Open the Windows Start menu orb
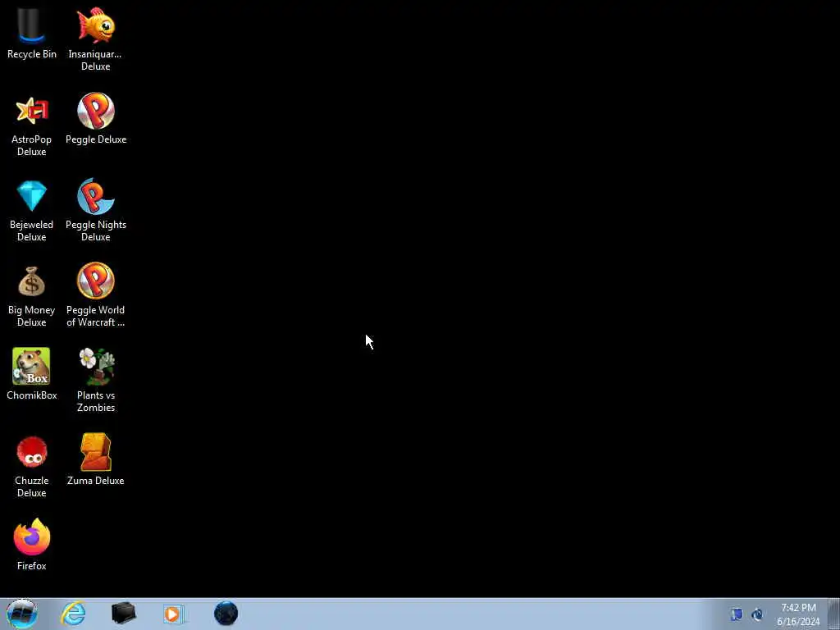 click(22, 614)
